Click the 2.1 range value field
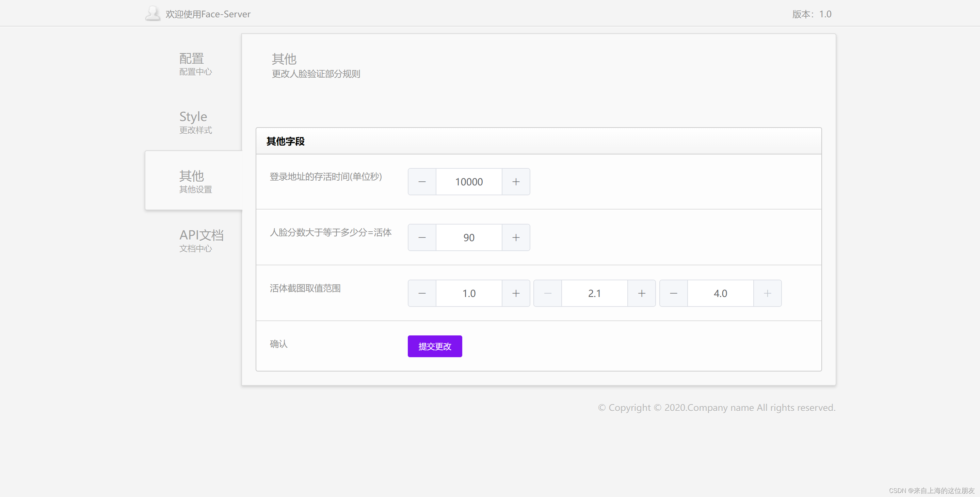This screenshot has height=497, width=980. point(594,293)
